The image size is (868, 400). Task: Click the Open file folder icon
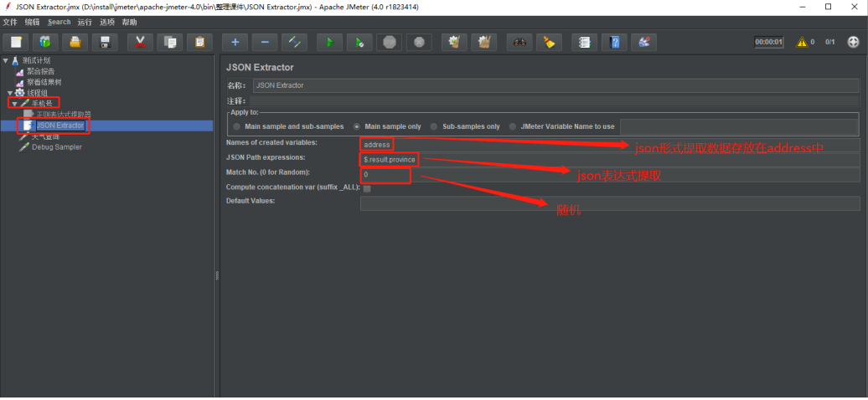[x=76, y=42]
